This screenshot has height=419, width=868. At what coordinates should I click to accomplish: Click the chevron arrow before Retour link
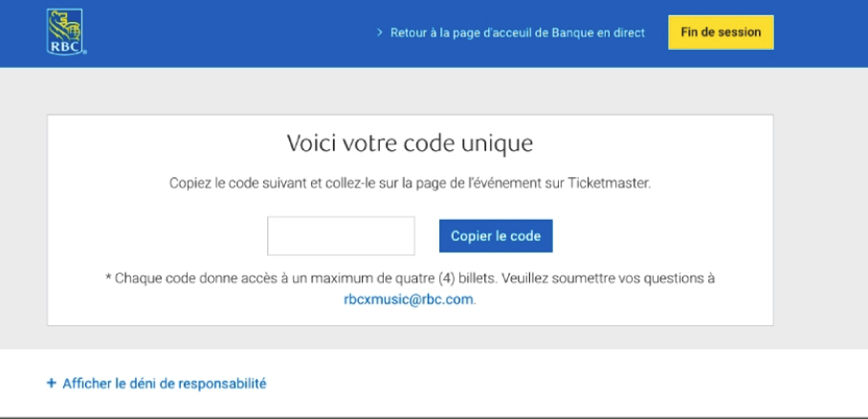coord(380,33)
